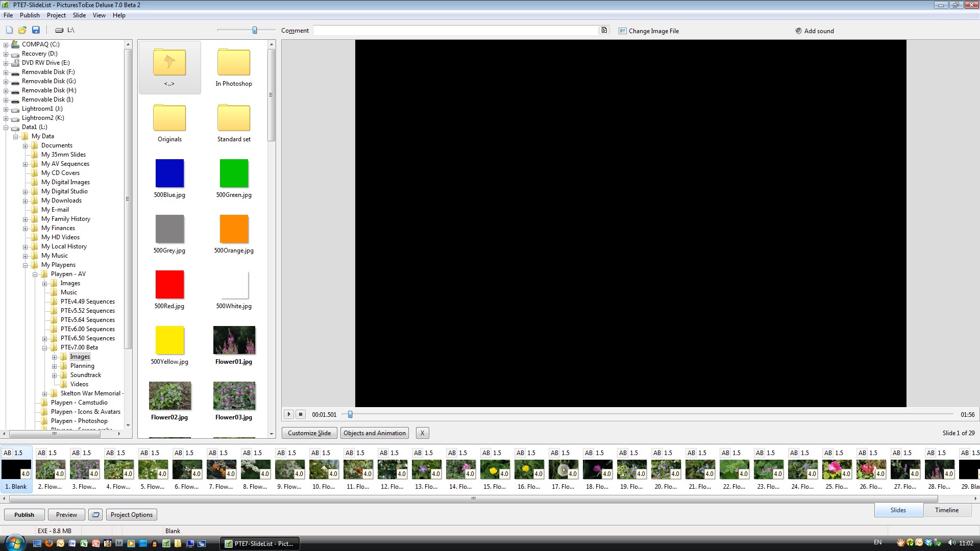Click the playback position slider handle
This screenshot has height=551, width=980.
pos(350,415)
